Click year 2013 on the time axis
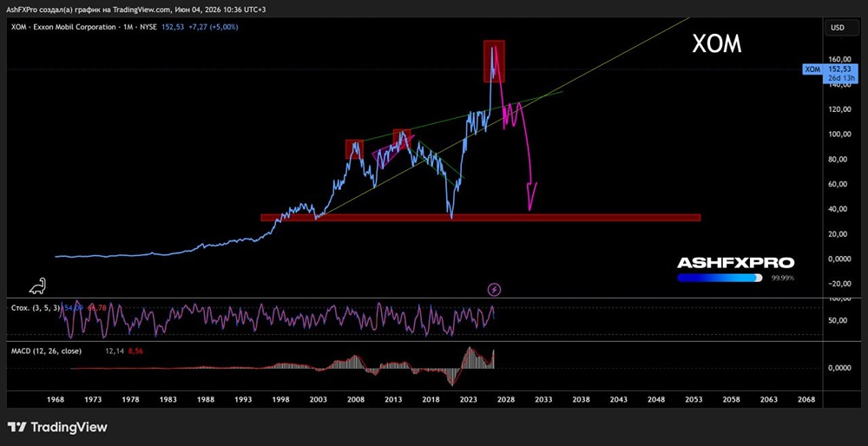868x446 pixels. 393,399
